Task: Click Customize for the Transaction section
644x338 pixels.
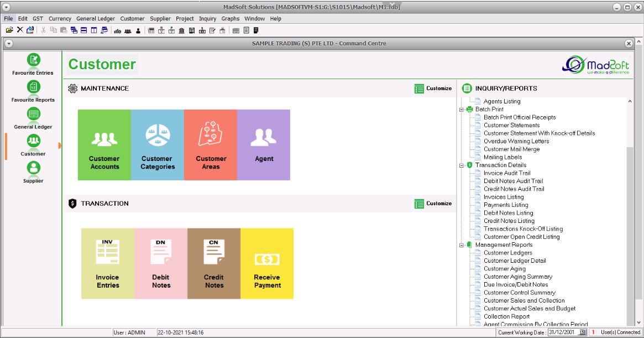Action: [x=433, y=204]
